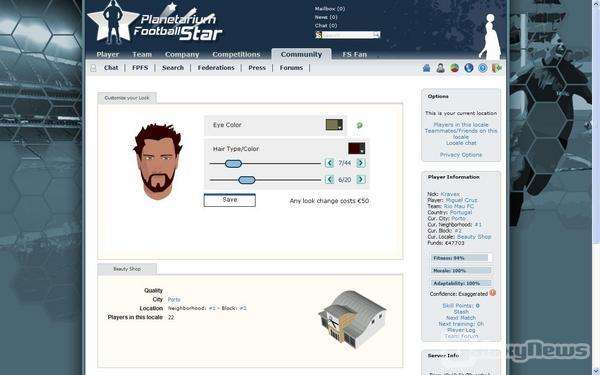Open the Eye Color swatch picker
Viewport: 600px width, 375px height.
tap(334, 125)
